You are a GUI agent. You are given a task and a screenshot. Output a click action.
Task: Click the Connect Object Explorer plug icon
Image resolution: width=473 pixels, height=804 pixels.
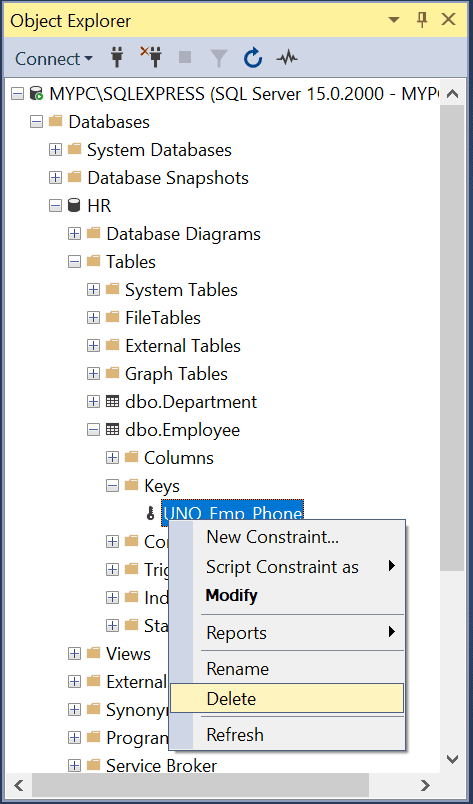117,58
